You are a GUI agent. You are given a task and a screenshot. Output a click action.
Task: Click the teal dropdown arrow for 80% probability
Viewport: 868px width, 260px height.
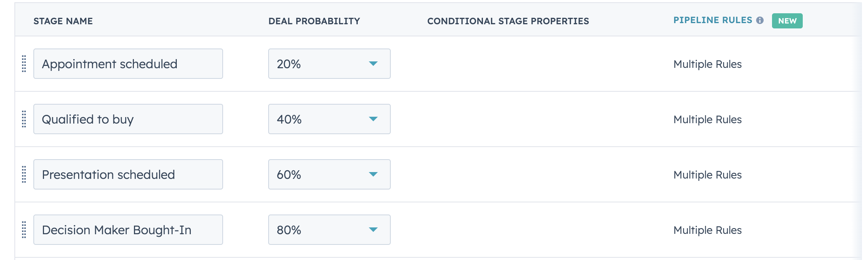374,229
